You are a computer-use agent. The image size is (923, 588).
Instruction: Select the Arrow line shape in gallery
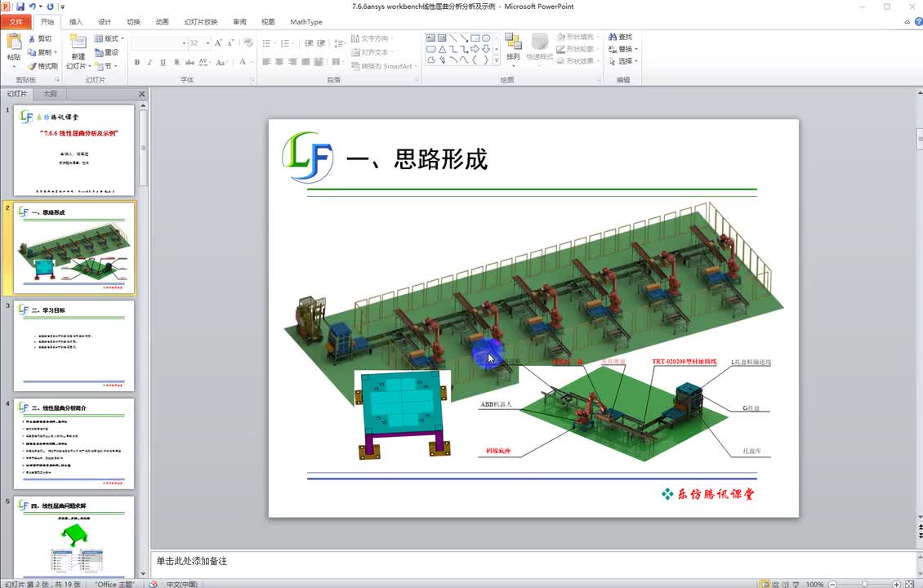(x=464, y=38)
